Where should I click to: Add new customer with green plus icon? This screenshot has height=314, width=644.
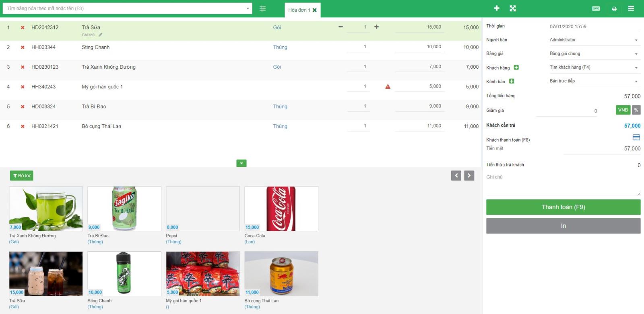[516, 68]
